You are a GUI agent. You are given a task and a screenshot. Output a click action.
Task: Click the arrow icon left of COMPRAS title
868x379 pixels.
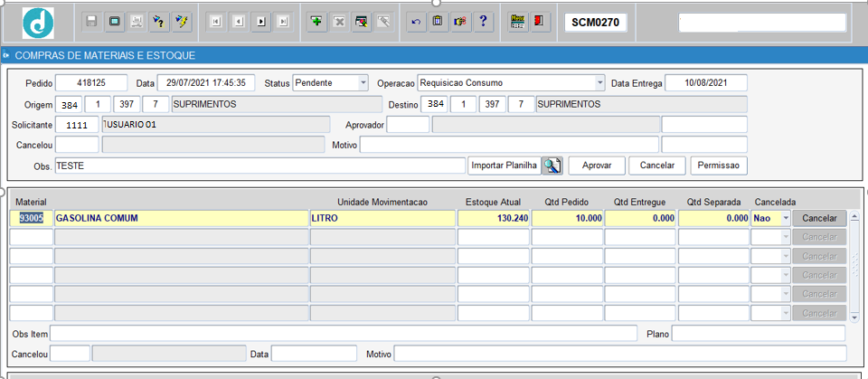pos(5,55)
